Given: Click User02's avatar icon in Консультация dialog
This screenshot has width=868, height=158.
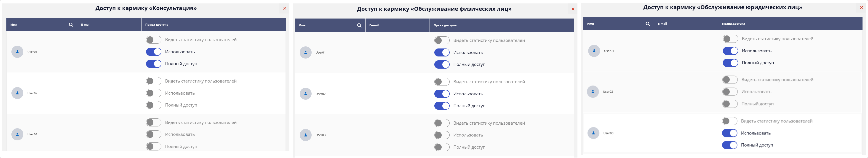Looking at the screenshot, I should coord(17,93).
